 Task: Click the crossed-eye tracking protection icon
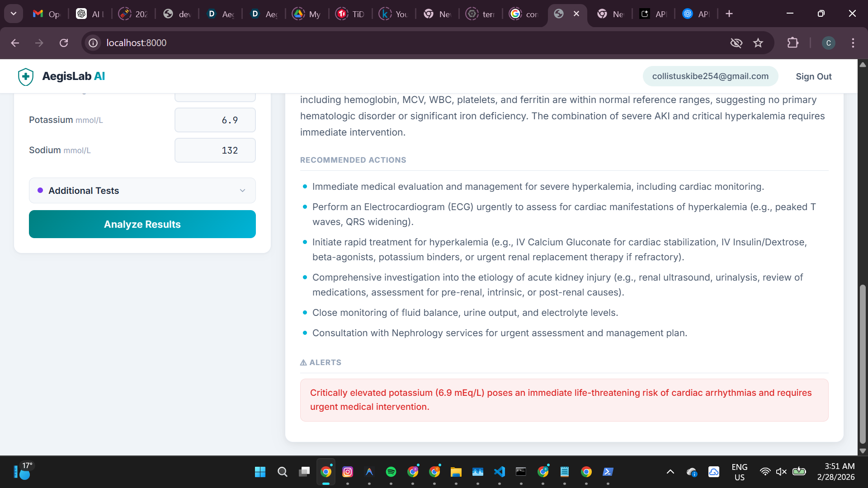(736, 43)
